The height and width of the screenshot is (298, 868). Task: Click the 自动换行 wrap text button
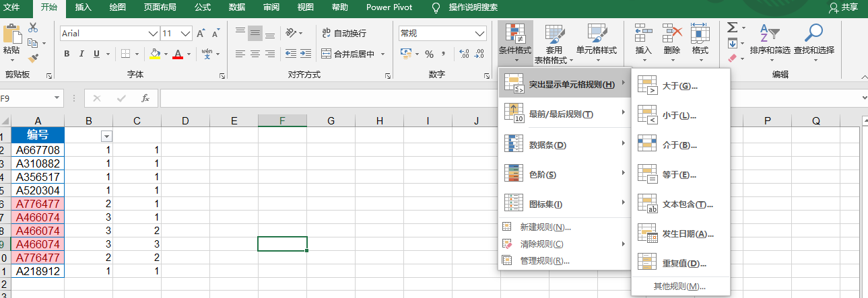344,33
